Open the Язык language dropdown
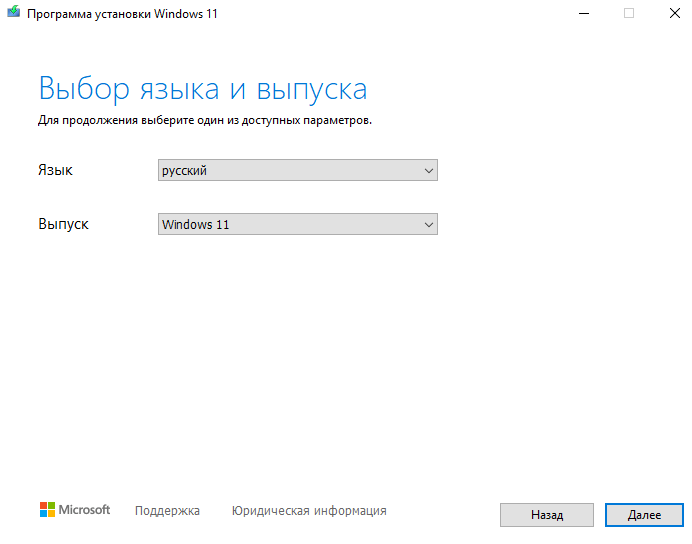The width and height of the screenshot is (692, 544). point(298,170)
